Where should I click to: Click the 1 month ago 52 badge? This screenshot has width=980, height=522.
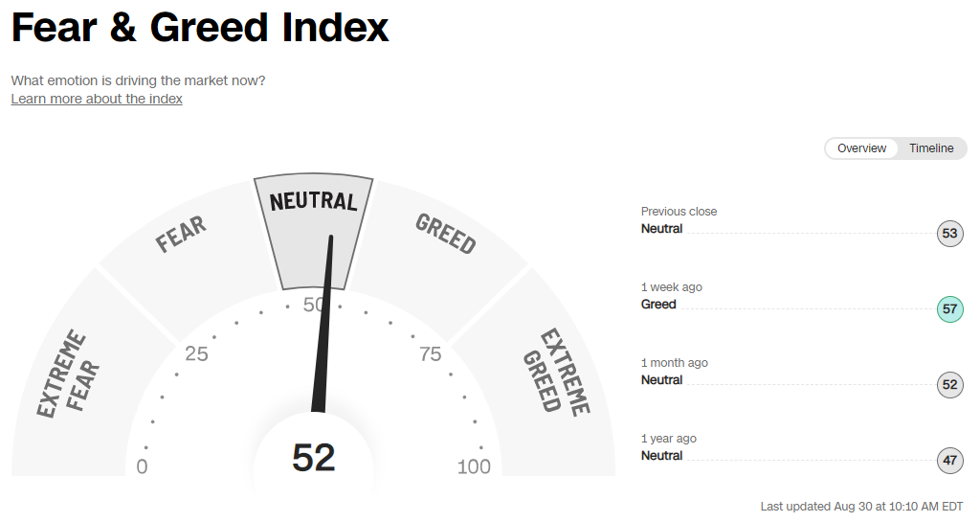(x=949, y=384)
